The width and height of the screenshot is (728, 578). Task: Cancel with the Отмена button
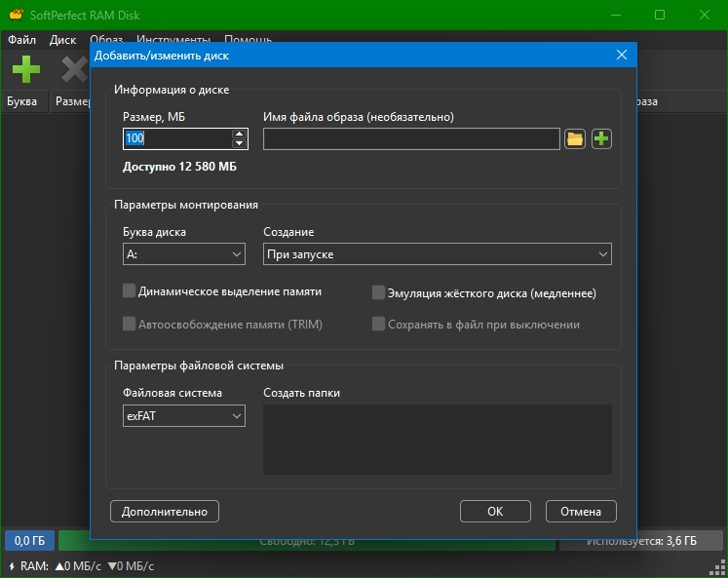[581, 511]
